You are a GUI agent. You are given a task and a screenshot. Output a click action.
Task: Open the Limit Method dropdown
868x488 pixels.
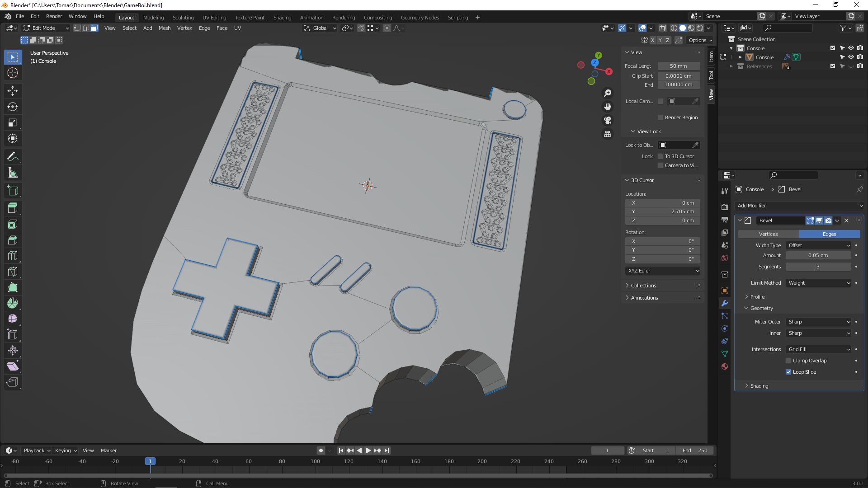click(x=819, y=283)
